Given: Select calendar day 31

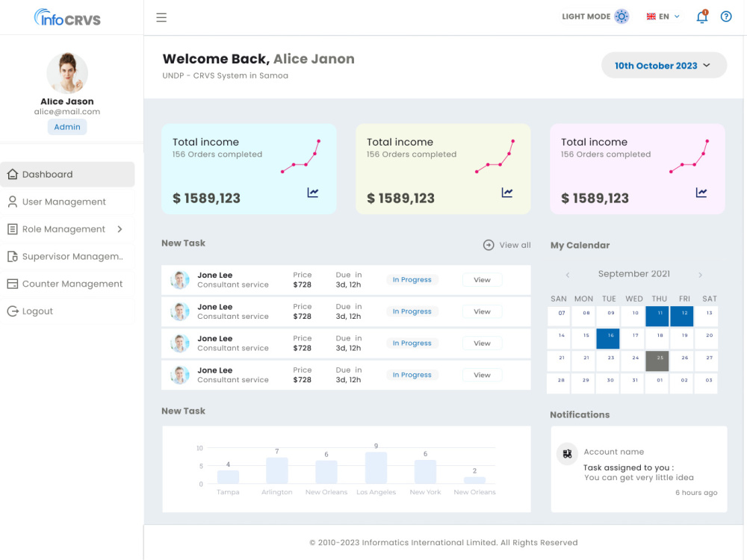Looking at the screenshot, I should [x=633, y=383].
